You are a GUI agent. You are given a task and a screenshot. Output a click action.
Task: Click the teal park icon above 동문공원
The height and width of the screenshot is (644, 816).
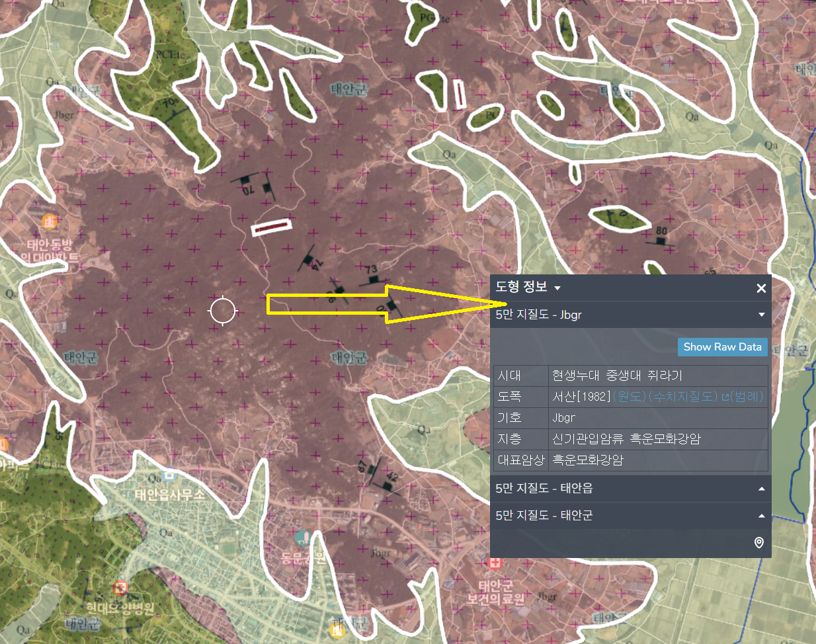tap(303, 537)
